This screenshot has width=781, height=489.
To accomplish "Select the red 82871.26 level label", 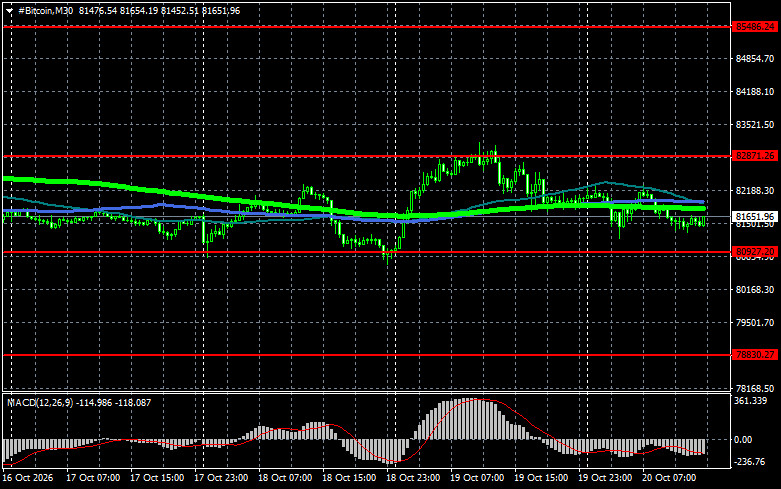I will tap(755, 156).
